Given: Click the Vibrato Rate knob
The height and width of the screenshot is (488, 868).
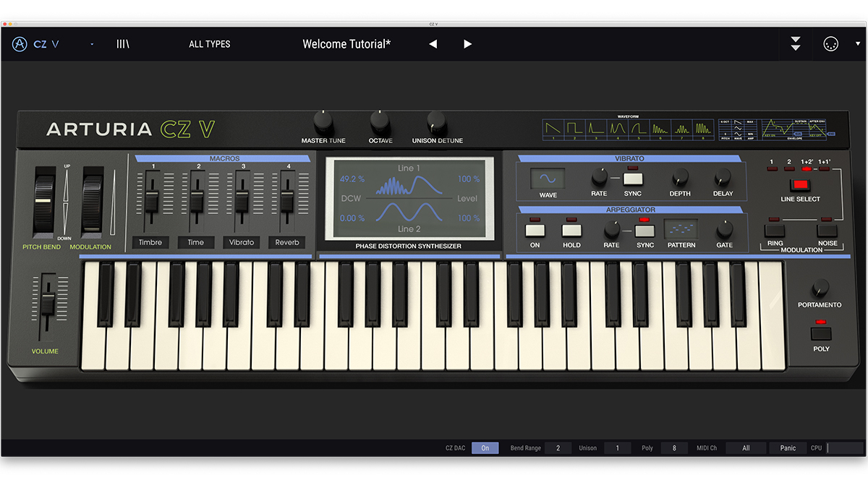Looking at the screenshot, I should 599,177.
